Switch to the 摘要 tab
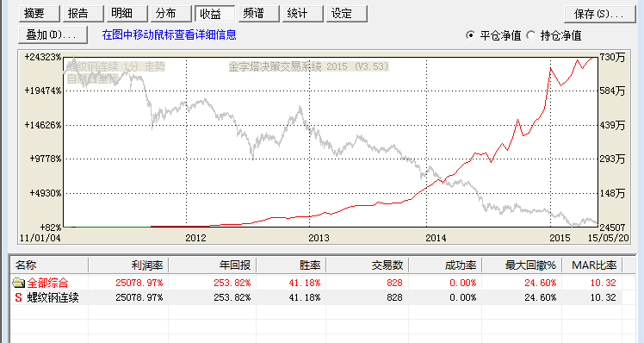This screenshot has height=343, width=644. pos(39,14)
